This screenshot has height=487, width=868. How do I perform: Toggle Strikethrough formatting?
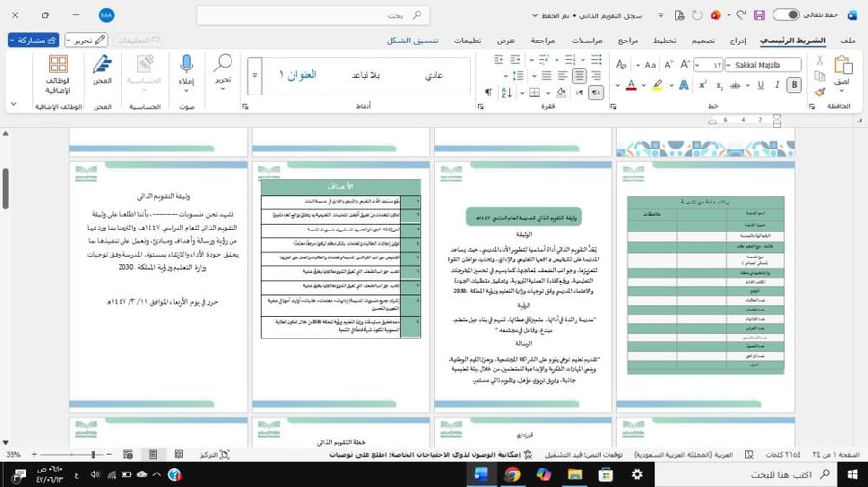(x=735, y=85)
